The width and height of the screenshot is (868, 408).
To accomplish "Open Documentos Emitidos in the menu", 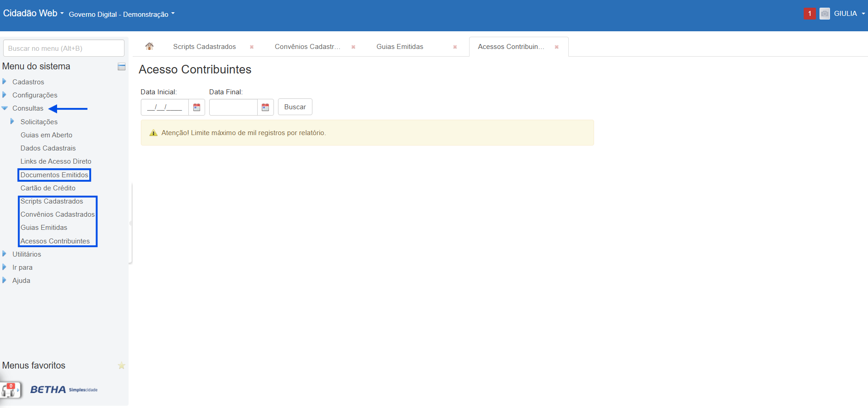I will (x=54, y=175).
